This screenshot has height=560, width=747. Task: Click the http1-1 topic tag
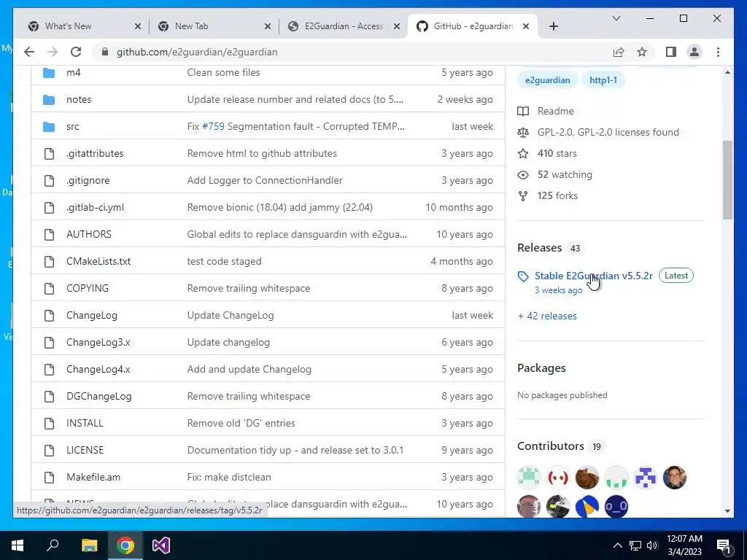[x=603, y=80]
